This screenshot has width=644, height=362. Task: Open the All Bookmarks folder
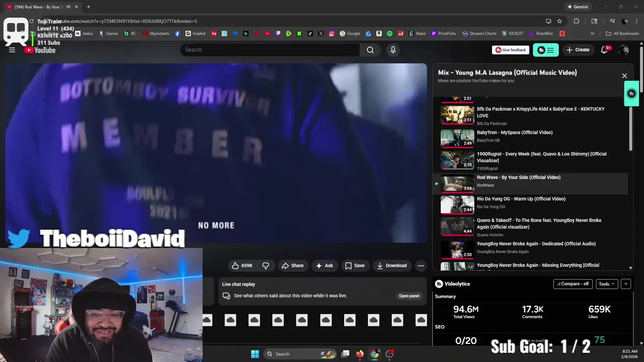click(x=622, y=34)
